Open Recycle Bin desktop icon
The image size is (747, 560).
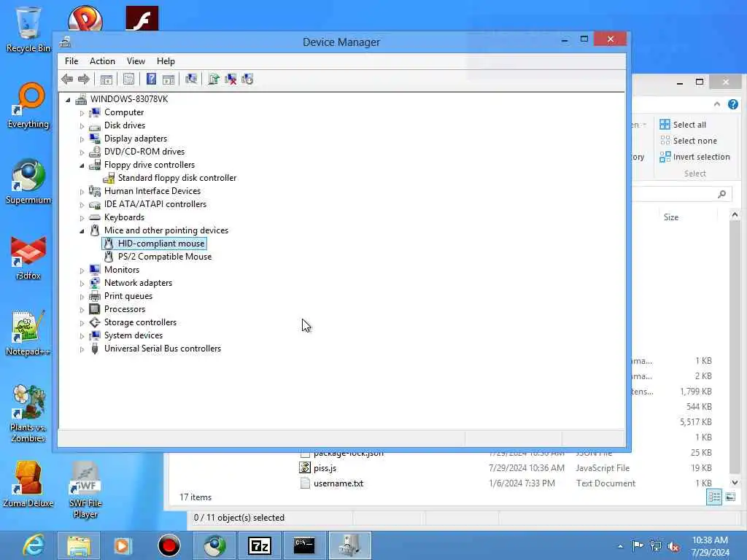coord(28,29)
